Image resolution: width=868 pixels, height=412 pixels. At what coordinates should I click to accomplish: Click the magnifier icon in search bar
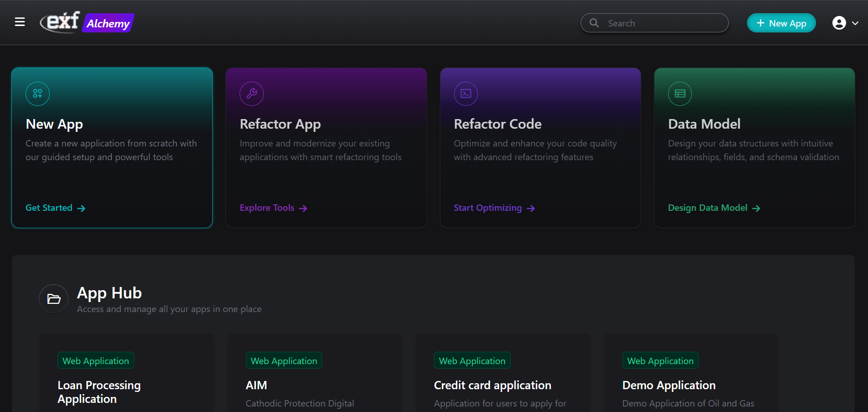pyautogui.click(x=594, y=23)
